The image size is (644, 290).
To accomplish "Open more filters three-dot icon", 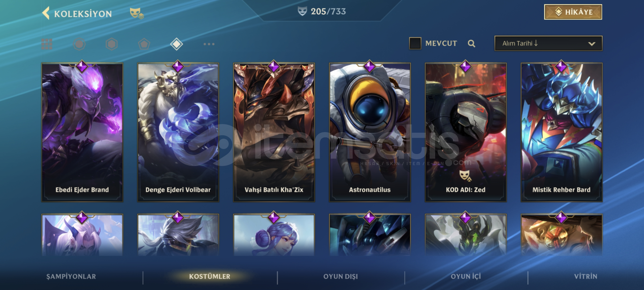I will (209, 44).
